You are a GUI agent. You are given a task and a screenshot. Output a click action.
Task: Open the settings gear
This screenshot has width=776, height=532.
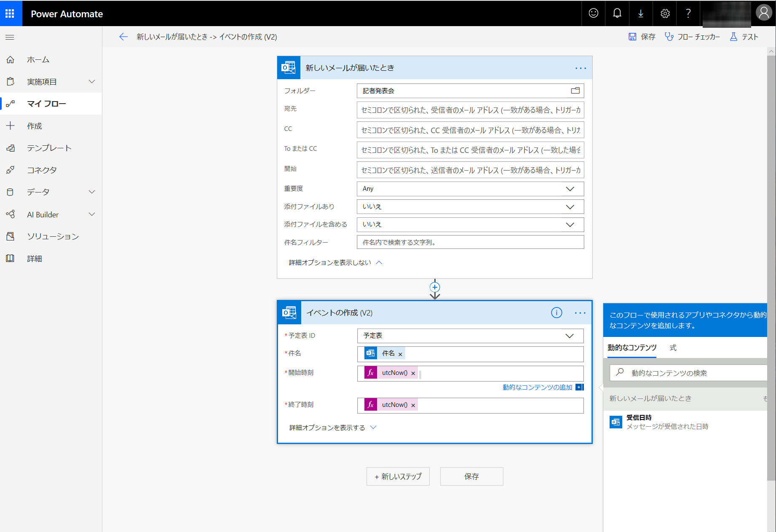[665, 13]
